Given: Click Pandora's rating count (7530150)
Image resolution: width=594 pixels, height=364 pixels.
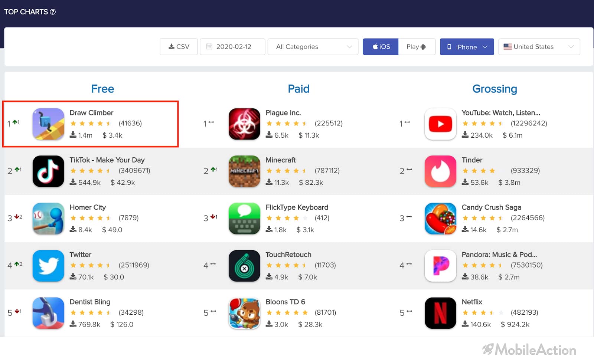Looking at the screenshot, I should click(x=526, y=265).
